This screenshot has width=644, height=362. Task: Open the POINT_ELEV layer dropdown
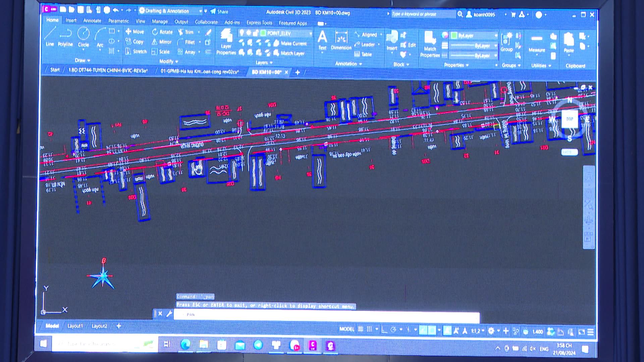click(x=310, y=33)
